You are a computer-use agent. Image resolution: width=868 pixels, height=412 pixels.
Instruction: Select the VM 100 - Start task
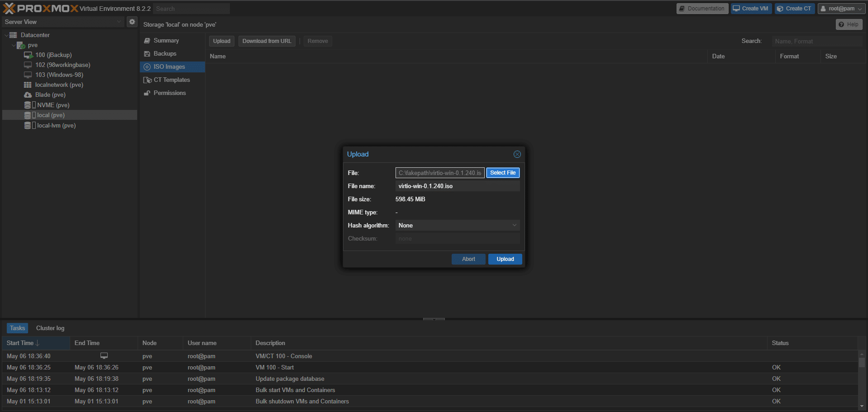click(430, 367)
